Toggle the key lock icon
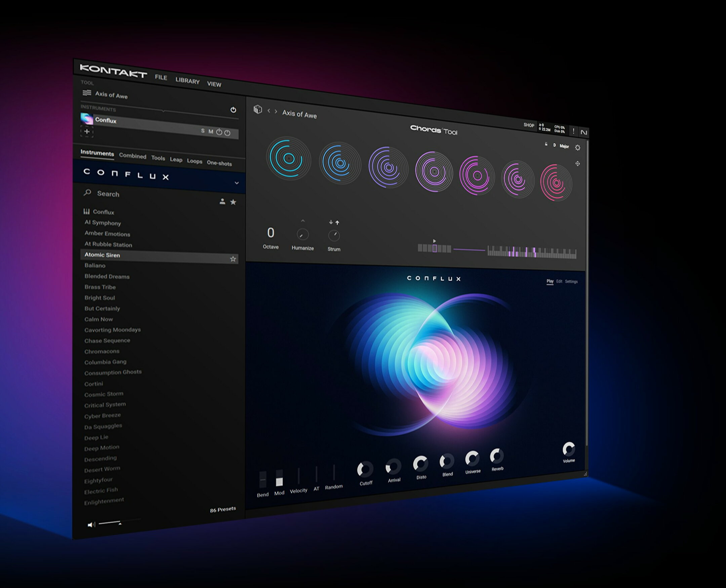726x588 pixels. point(546,144)
